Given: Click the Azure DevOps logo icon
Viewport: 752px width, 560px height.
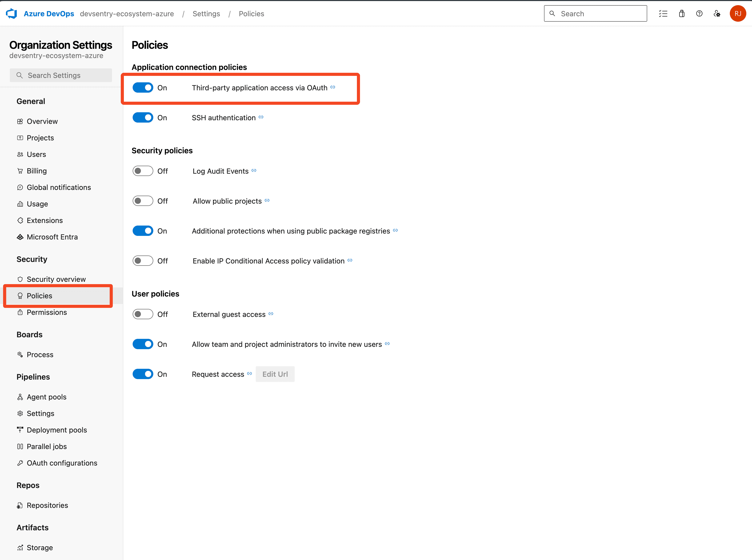Looking at the screenshot, I should tap(12, 14).
